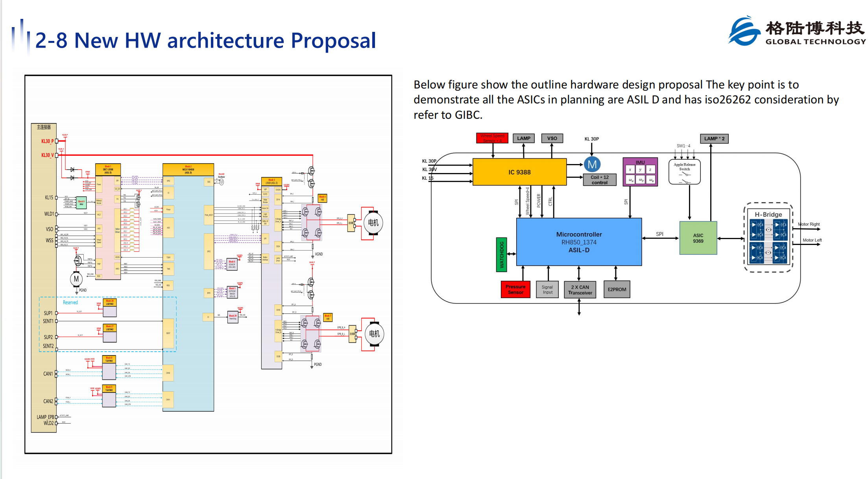Click the Coil * 12 control box

tap(600, 180)
